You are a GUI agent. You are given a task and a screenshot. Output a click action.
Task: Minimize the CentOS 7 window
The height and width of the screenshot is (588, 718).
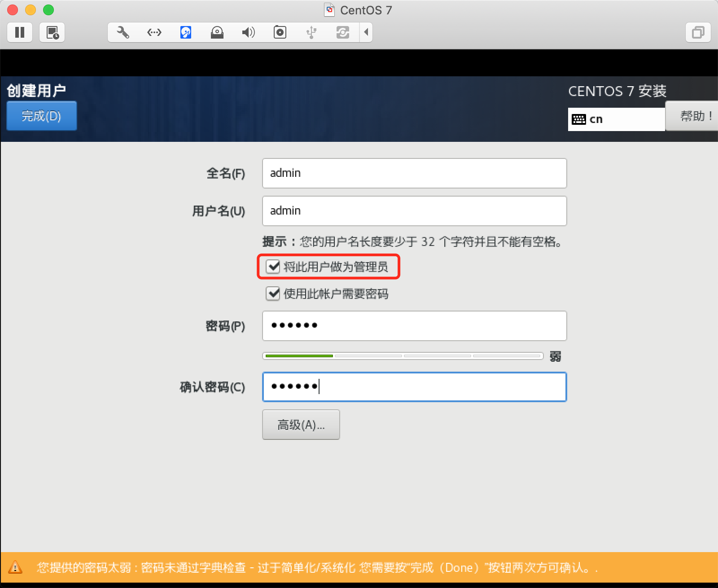pyautogui.click(x=31, y=9)
